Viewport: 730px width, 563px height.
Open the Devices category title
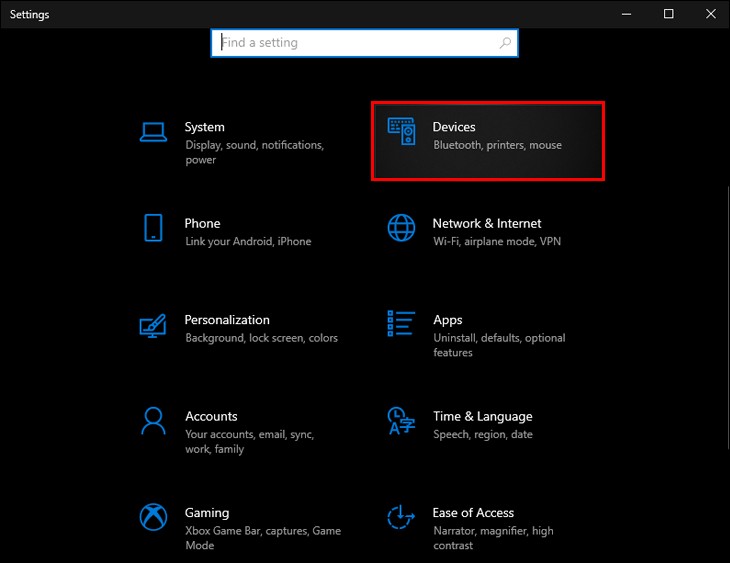click(454, 127)
